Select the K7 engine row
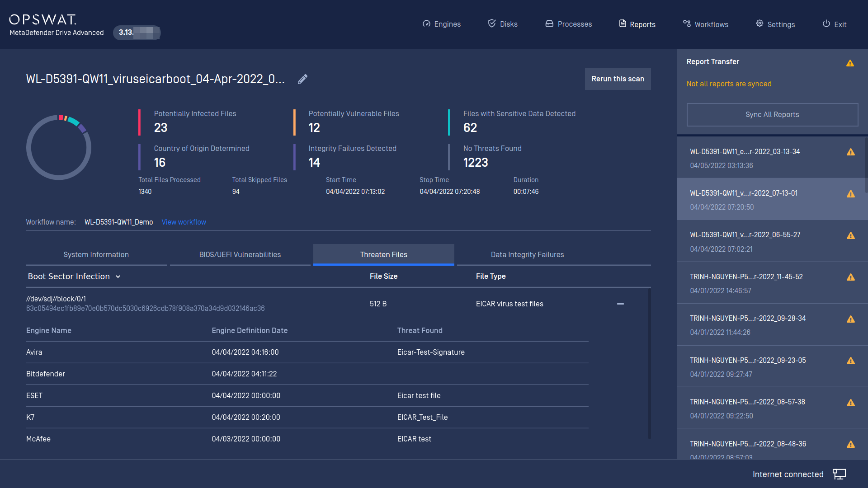The image size is (868, 488). coord(307,418)
